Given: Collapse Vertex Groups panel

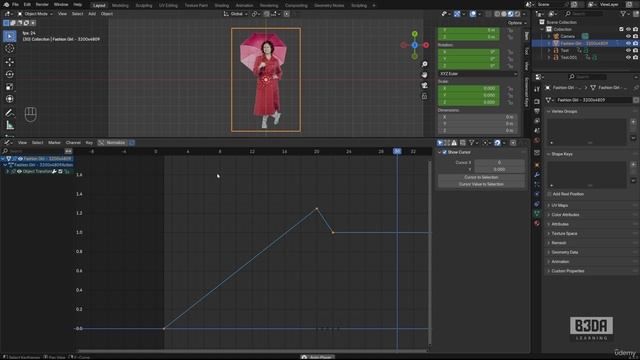Looking at the screenshot, I should [564, 111].
